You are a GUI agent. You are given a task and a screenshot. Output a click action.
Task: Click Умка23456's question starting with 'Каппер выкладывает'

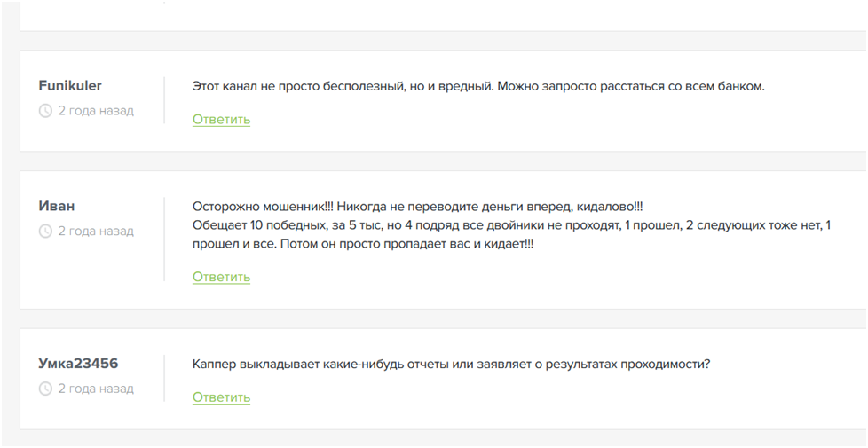coord(451,365)
